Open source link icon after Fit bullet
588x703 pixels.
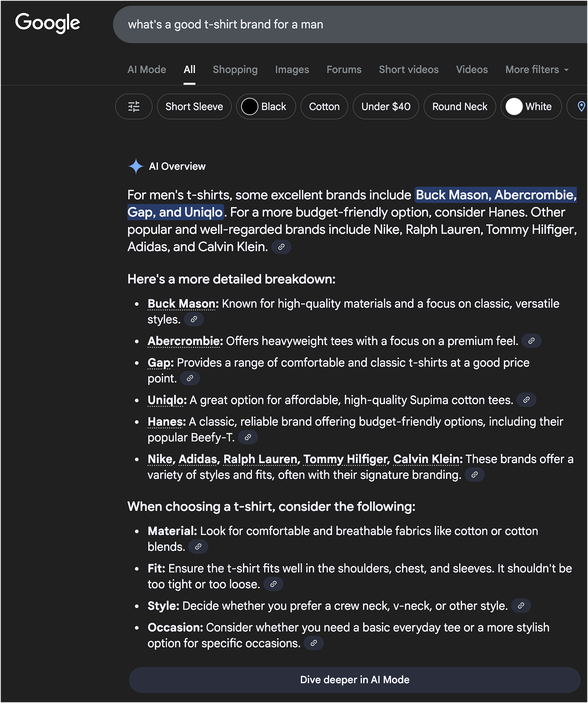coord(273,584)
